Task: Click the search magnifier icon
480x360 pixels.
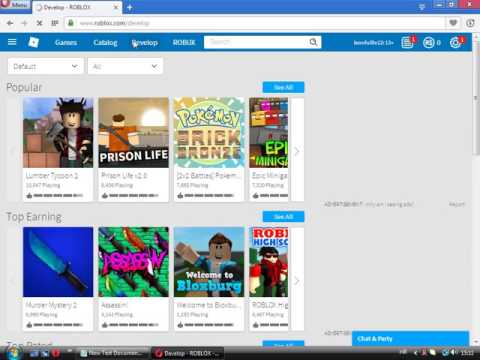Action: click(313, 42)
